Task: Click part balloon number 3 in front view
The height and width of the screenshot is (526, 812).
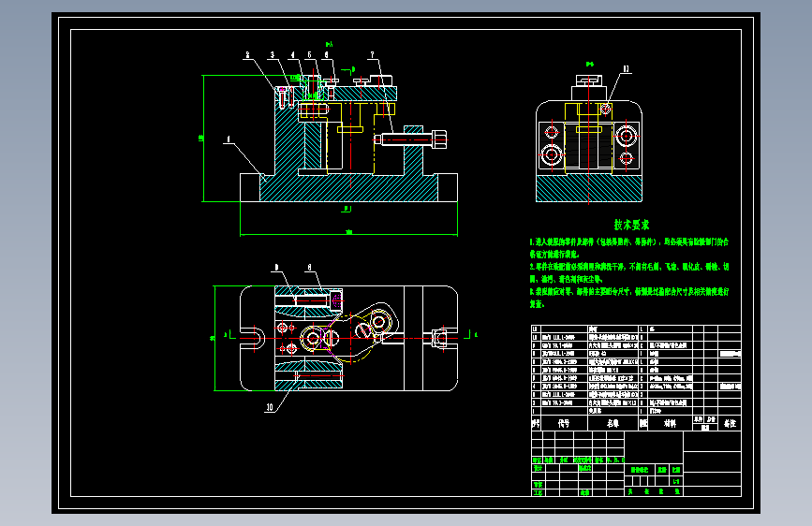Action: pos(273,55)
